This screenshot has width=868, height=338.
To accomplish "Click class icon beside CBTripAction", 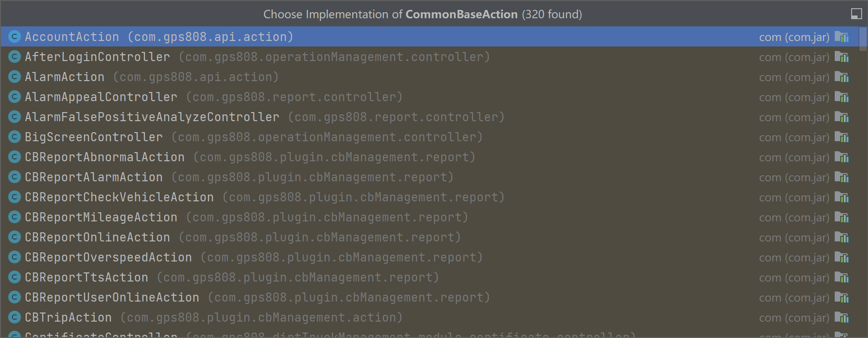I will 15,318.
